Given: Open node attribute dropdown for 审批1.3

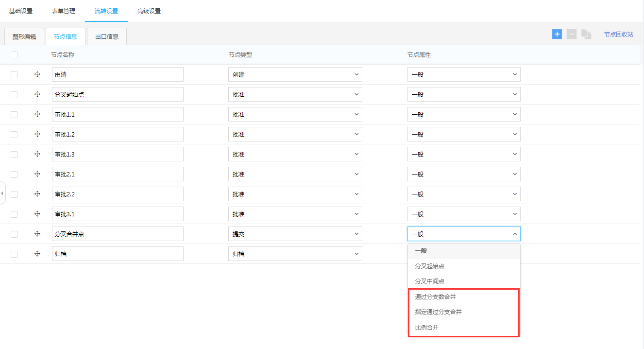Looking at the screenshot, I should (x=463, y=154).
